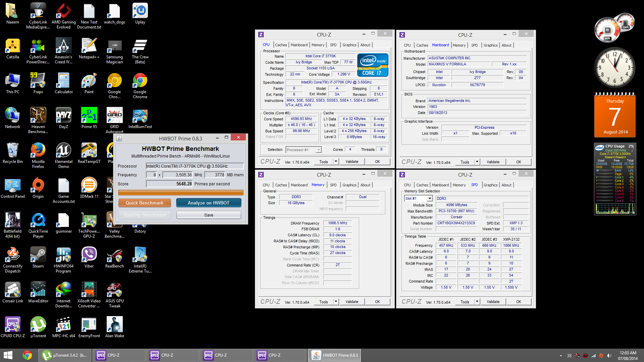The image size is (644, 362).
Task: Expand Tools dropdown arrow in CPU tab window
Action: pyautogui.click(x=336, y=162)
